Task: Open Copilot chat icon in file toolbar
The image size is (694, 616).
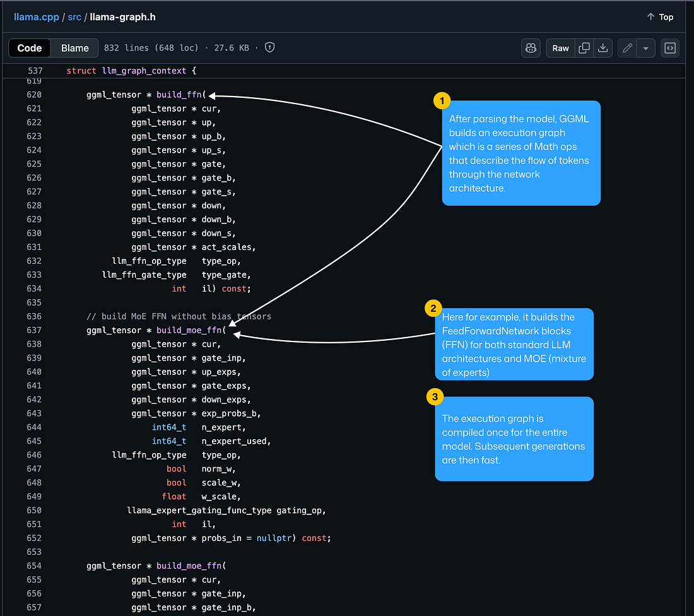Action: point(531,48)
